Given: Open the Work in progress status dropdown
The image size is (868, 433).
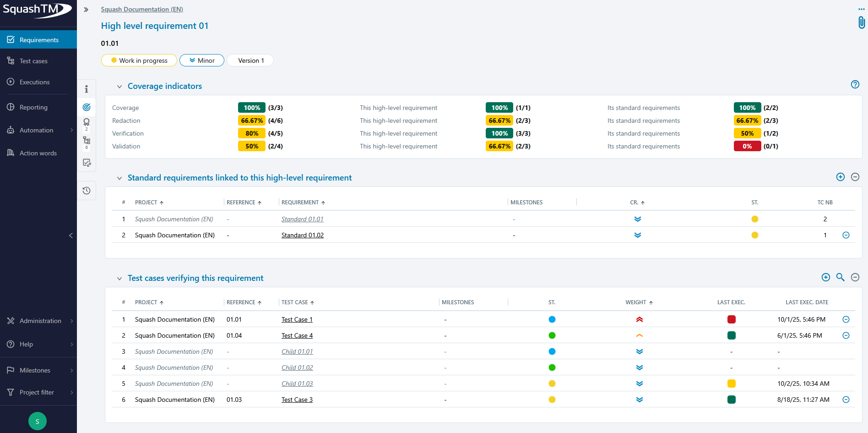Looking at the screenshot, I should click(x=139, y=60).
